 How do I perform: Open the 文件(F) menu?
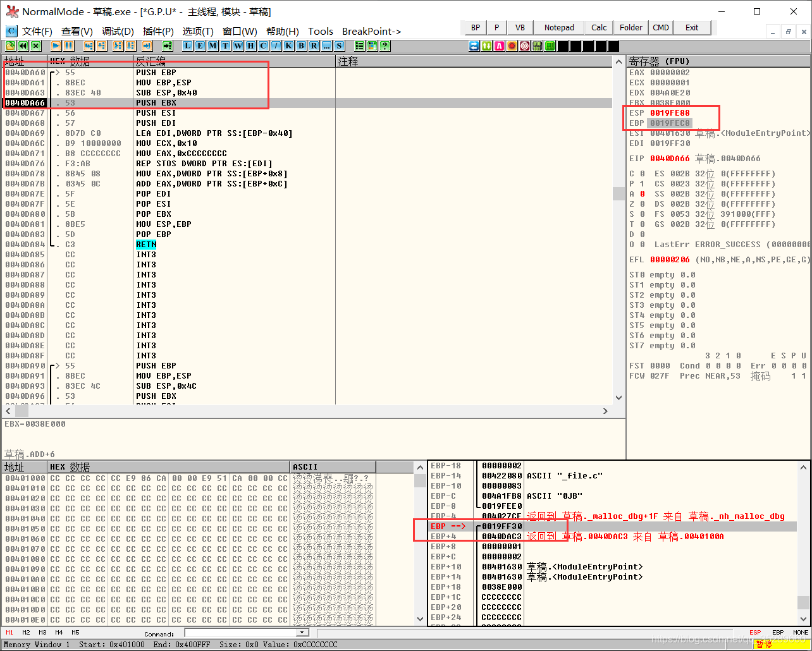tap(37, 31)
